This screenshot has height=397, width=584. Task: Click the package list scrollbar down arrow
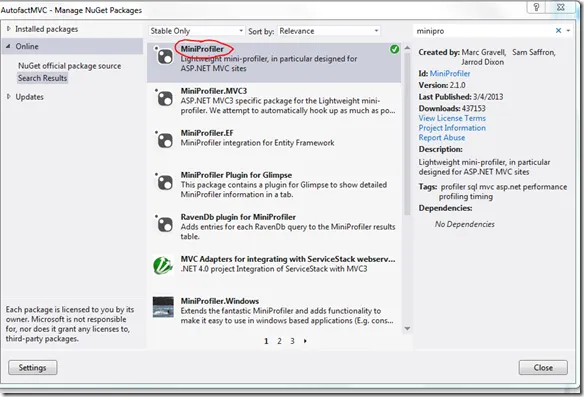click(x=407, y=328)
